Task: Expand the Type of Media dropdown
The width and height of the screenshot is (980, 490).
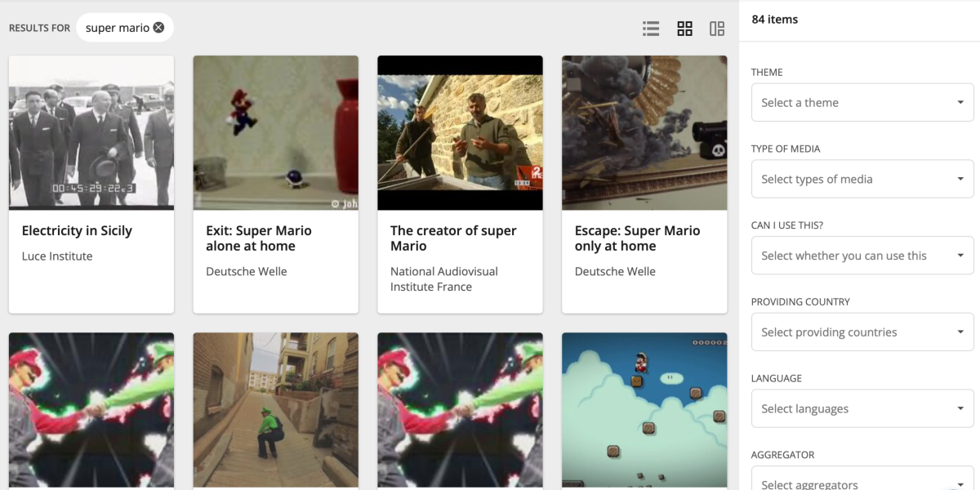Action: point(862,179)
